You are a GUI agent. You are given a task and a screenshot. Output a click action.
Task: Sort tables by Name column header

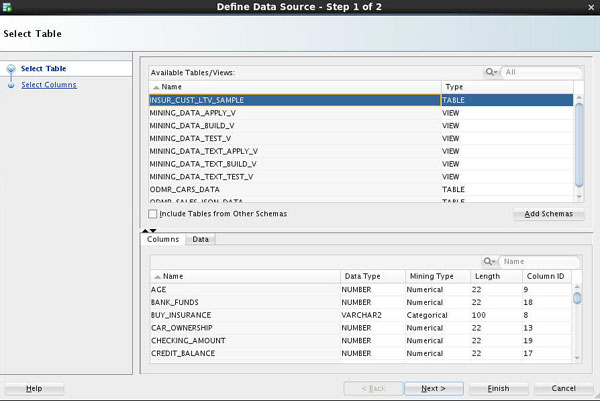(x=295, y=87)
